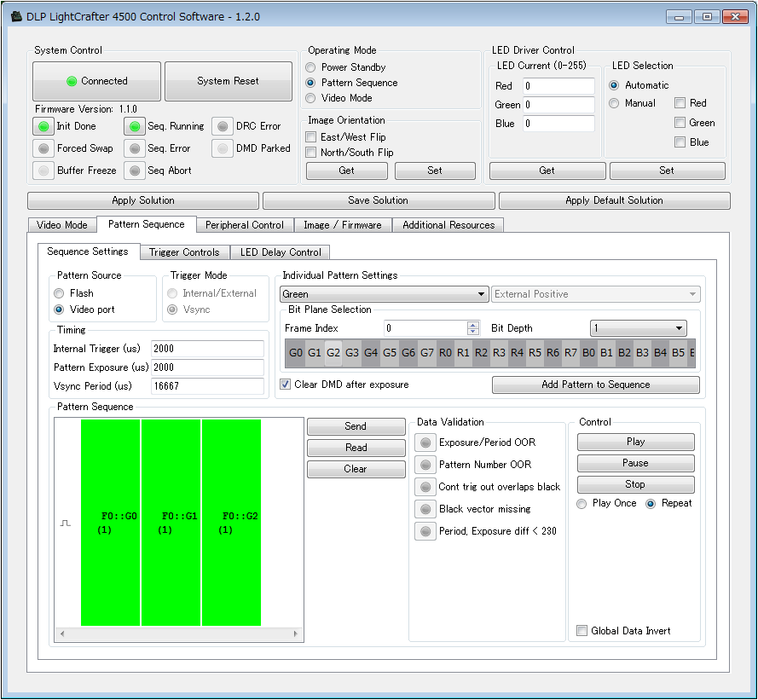Screen dimensions: 758x700
Task: Click the DMD Parked status indicator
Action: [x=223, y=148]
